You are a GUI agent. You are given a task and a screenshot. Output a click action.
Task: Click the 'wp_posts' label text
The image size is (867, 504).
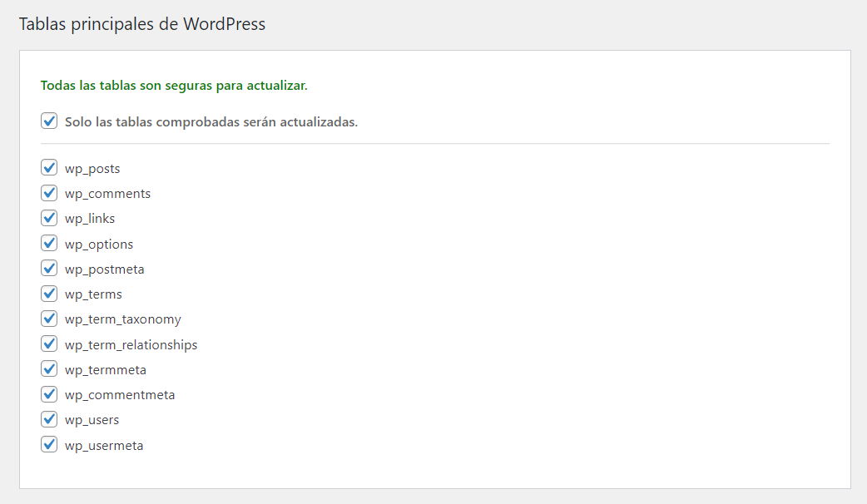pyautogui.click(x=92, y=169)
